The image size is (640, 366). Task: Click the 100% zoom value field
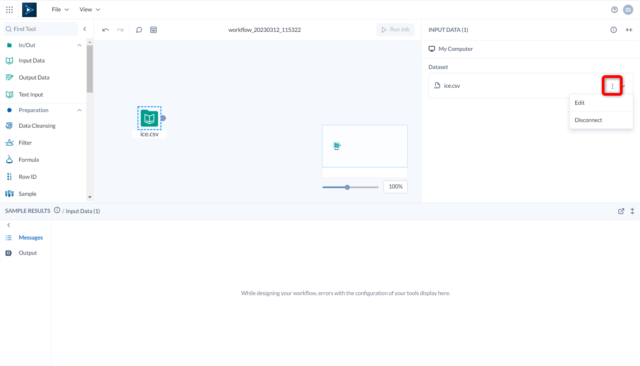pyautogui.click(x=396, y=187)
